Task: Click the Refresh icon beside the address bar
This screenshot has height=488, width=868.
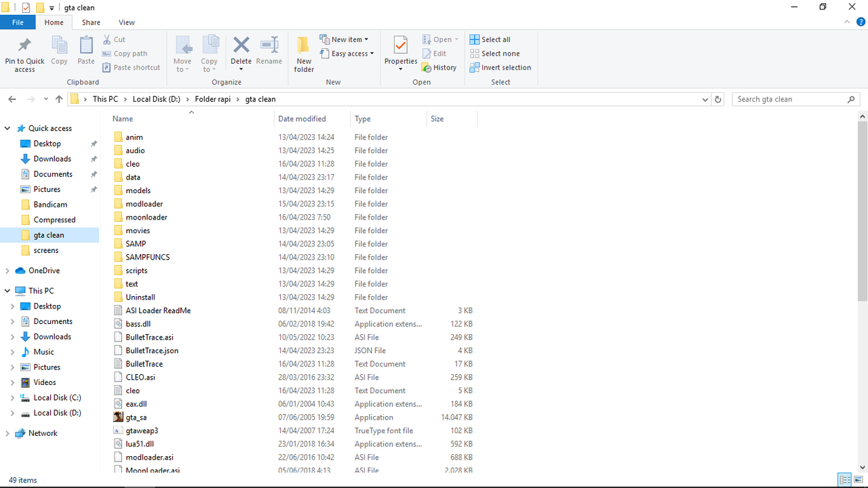Action: coord(719,99)
